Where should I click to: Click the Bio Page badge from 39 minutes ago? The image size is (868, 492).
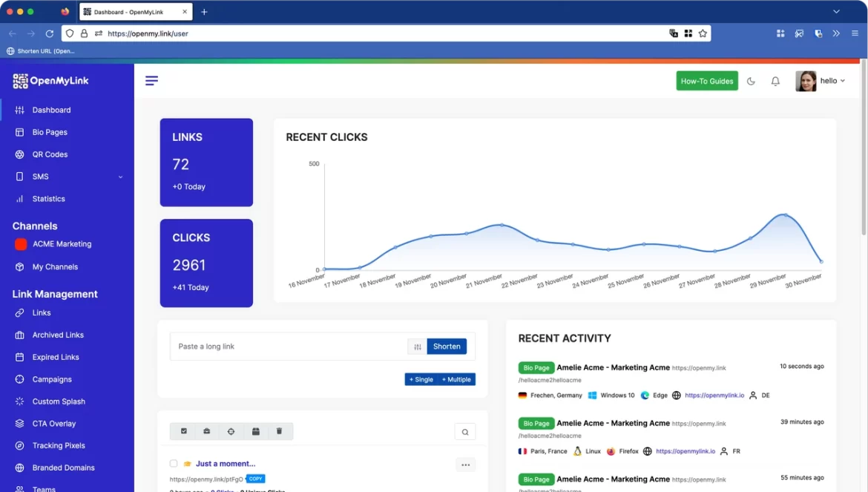click(x=536, y=424)
